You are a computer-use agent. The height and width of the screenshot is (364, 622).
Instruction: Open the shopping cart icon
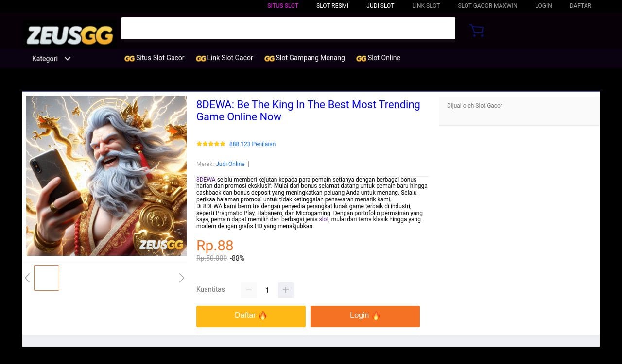click(x=476, y=31)
